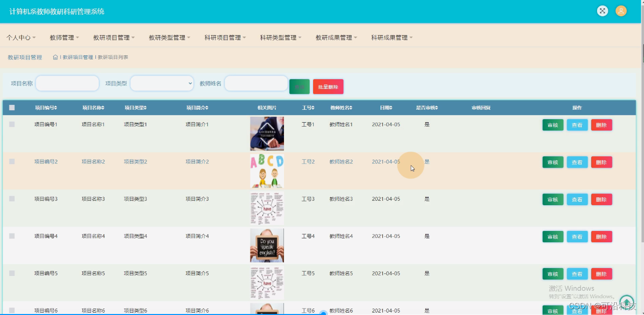Click the back-to-top arrow button
Screen dimensions: 644x315
tap(627, 302)
